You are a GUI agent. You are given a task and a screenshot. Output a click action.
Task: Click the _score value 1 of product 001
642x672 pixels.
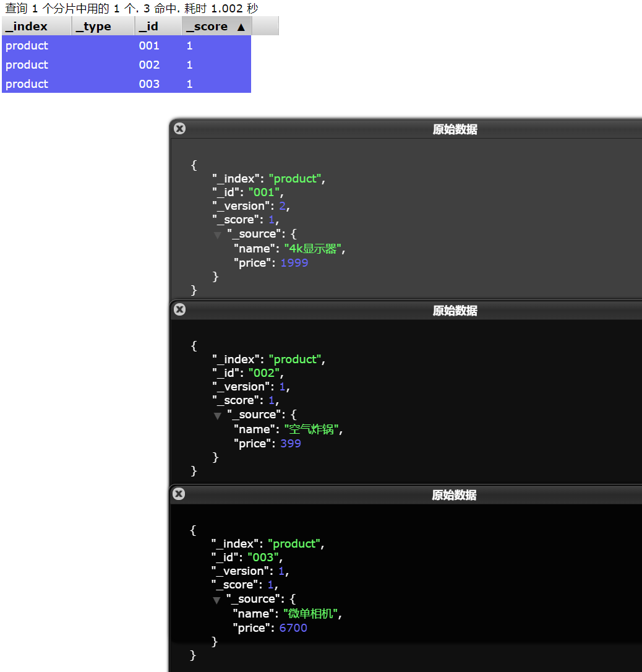pos(189,45)
